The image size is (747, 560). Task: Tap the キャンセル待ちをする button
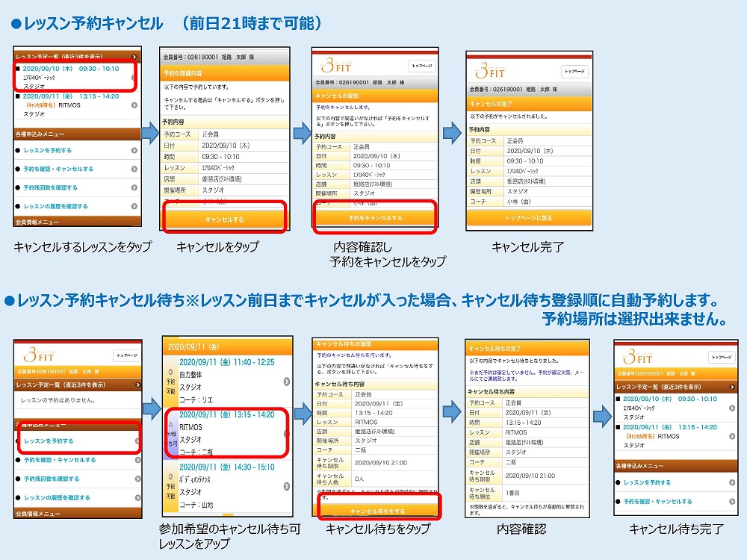[378, 511]
